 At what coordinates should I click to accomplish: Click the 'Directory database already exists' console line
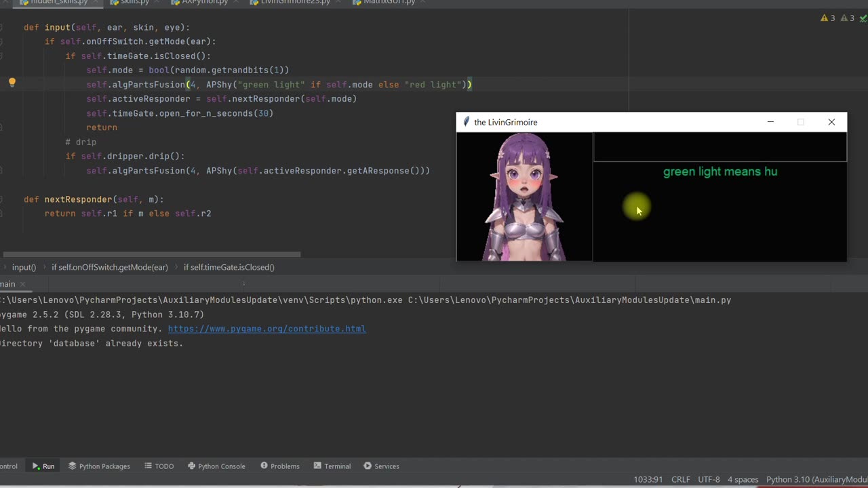92,344
